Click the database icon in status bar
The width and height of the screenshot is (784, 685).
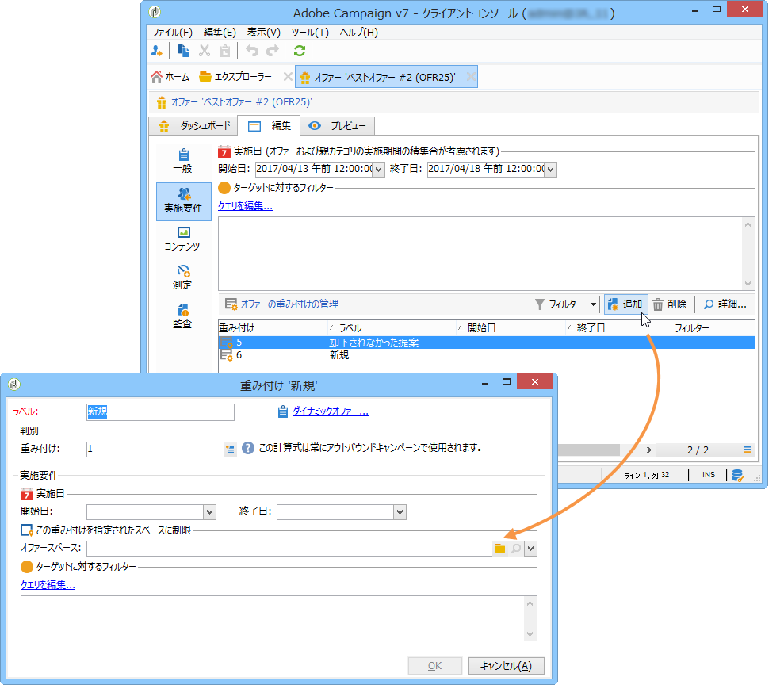(x=738, y=475)
